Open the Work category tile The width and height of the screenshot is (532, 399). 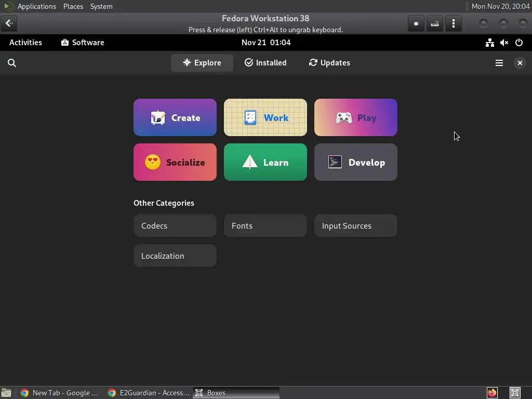point(265,117)
